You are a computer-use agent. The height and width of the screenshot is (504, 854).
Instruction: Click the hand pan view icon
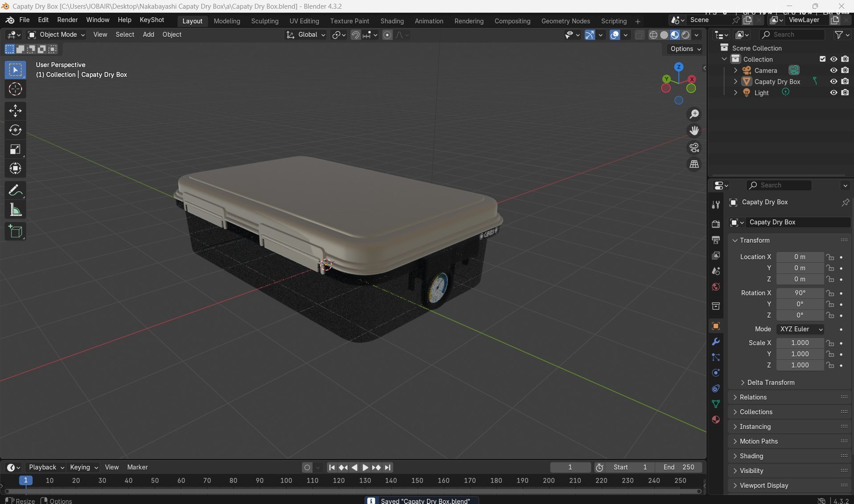[694, 131]
